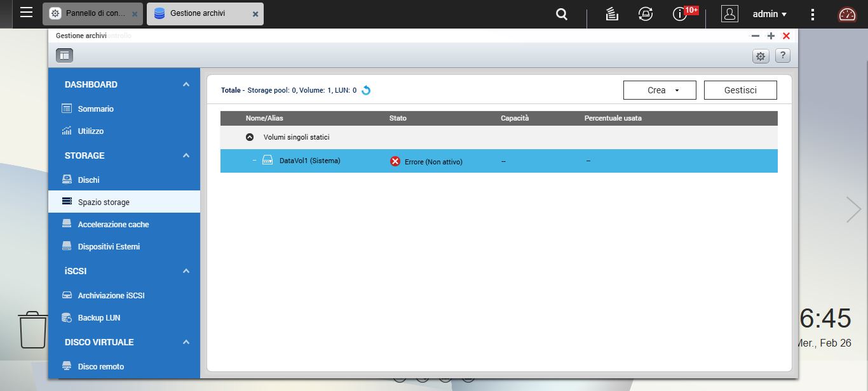
Task: Switch to Pannello di controllo tab
Action: (89, 13)
